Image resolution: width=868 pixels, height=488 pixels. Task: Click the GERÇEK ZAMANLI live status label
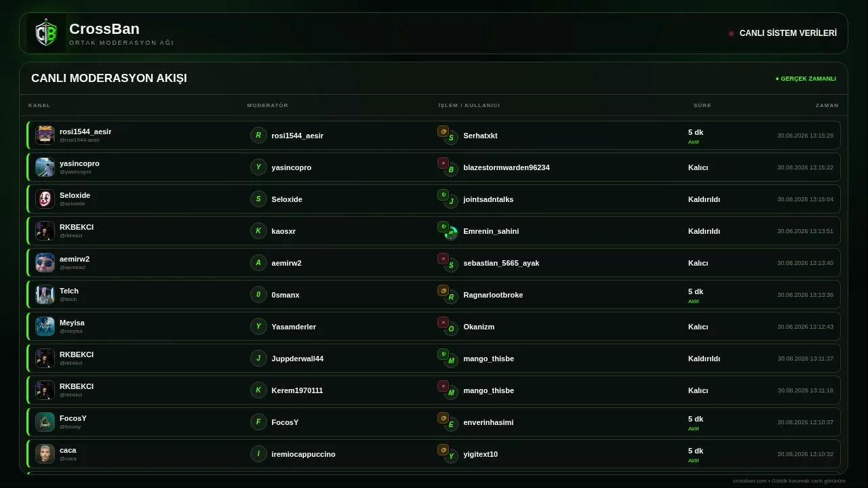[806, 79]
